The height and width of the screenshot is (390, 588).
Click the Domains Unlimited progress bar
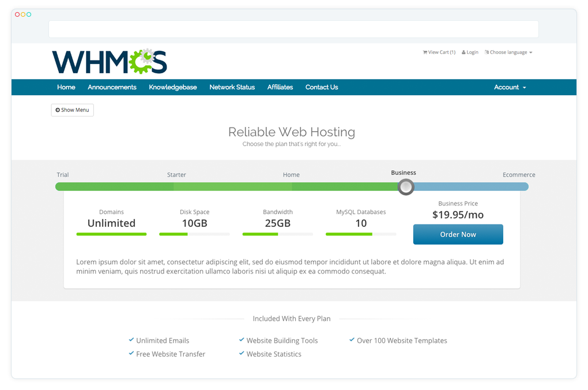coord(111,234)
